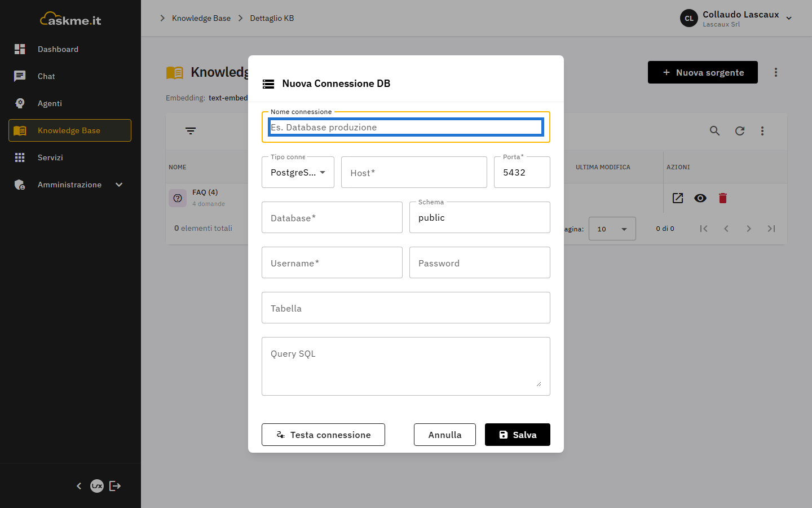
Task: Click Knowledge Base breadcrumb link
Action: pos(201,18)
